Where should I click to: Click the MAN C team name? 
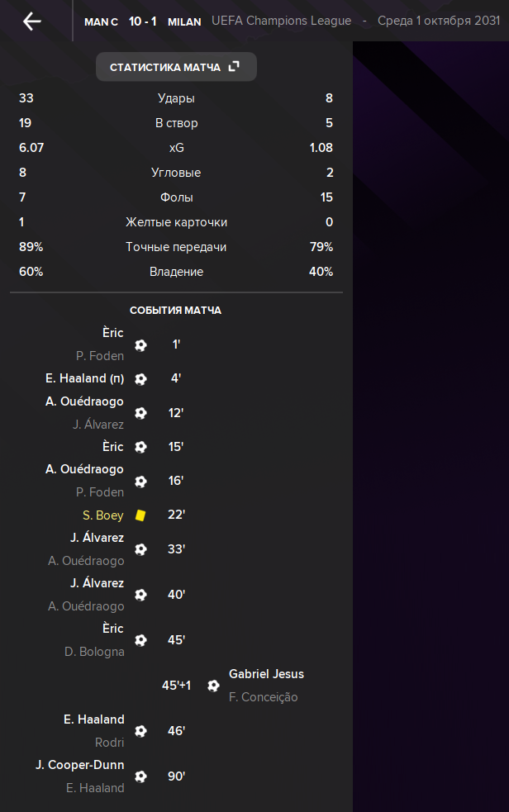coord(101,21)
